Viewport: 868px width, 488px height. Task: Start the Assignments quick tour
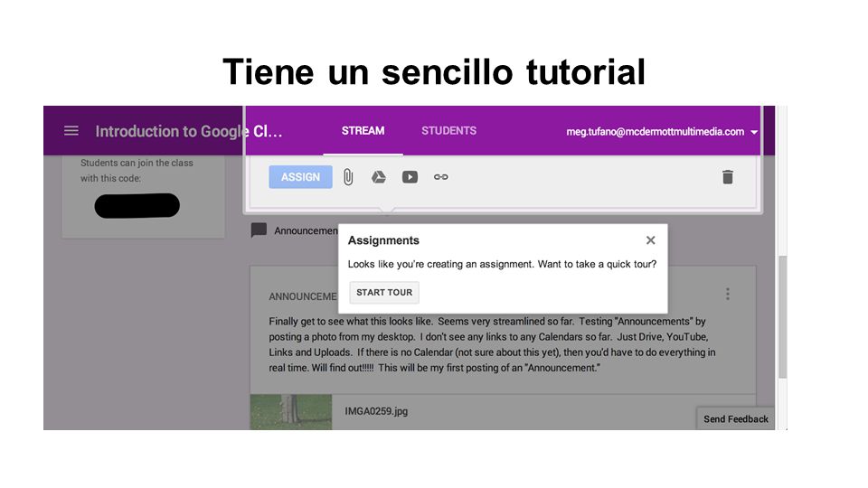click(384, 292)
